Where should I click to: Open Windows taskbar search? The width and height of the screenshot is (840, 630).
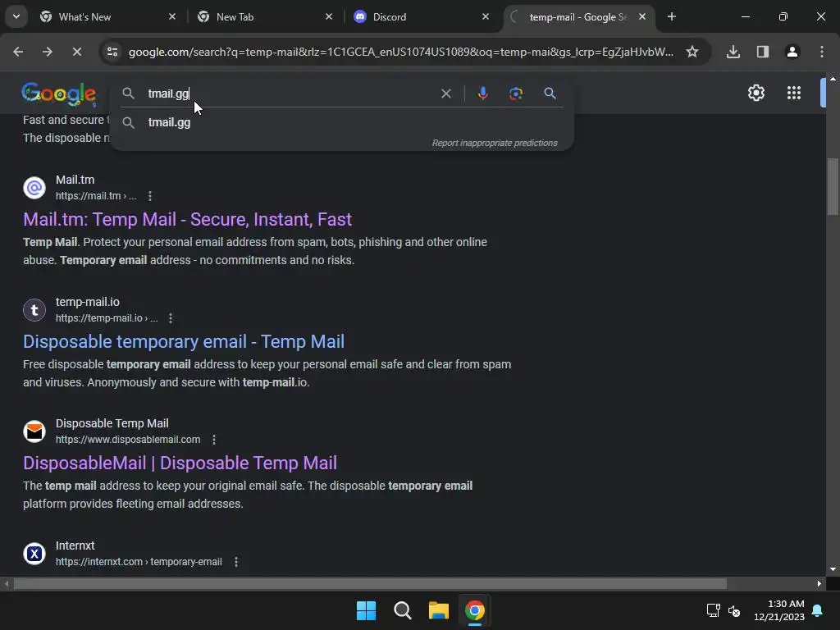402,610
